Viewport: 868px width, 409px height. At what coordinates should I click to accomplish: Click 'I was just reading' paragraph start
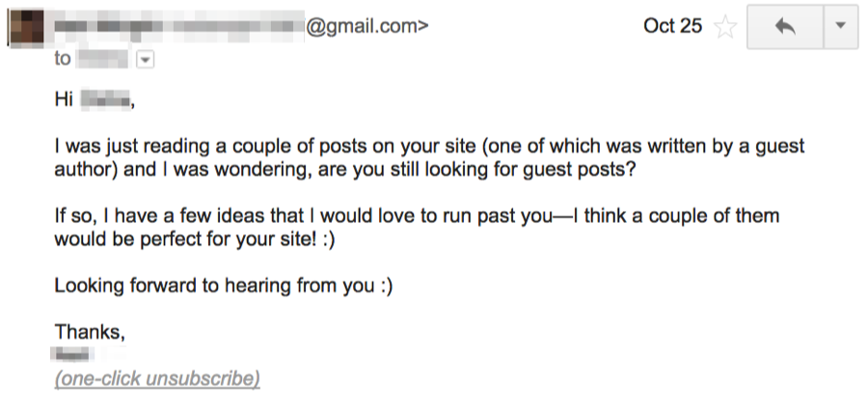132,147
